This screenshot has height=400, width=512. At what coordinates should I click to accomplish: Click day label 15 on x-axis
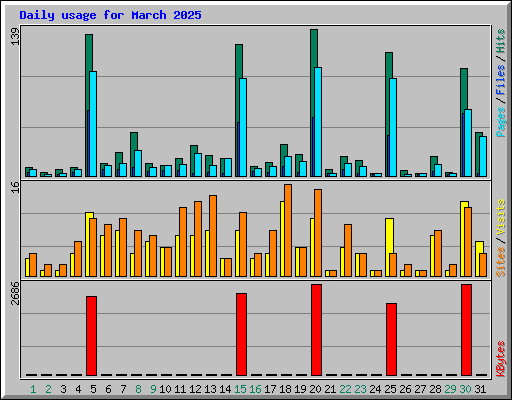(240, 389)
